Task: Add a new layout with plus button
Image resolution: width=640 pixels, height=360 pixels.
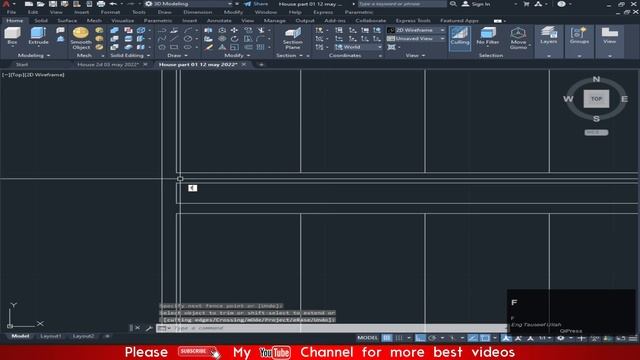Action: coord(107,336)
